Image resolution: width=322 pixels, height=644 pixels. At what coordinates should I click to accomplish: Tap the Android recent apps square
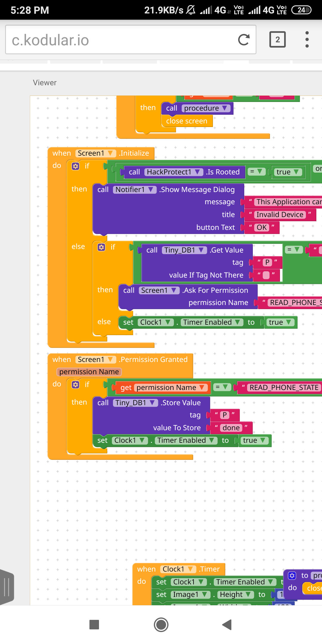point(94,625)
